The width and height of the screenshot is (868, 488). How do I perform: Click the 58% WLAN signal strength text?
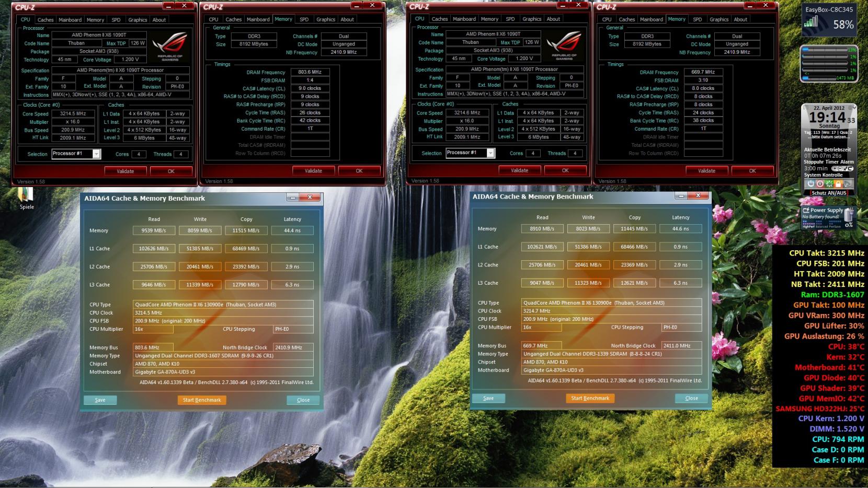[x=843, y=25]
